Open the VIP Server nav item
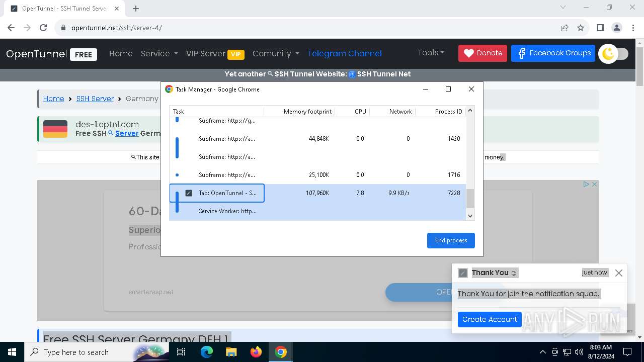The height and width of the screenshot is (362, 644). pyautogui.click(x=215, y=53)
